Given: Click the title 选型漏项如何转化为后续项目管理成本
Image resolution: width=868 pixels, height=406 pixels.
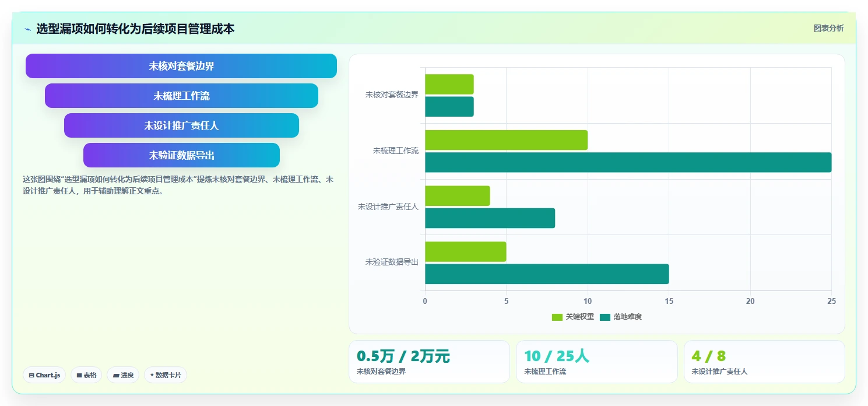Looking at the screenshot, I should pyautogui.click(x=135, y=29).
